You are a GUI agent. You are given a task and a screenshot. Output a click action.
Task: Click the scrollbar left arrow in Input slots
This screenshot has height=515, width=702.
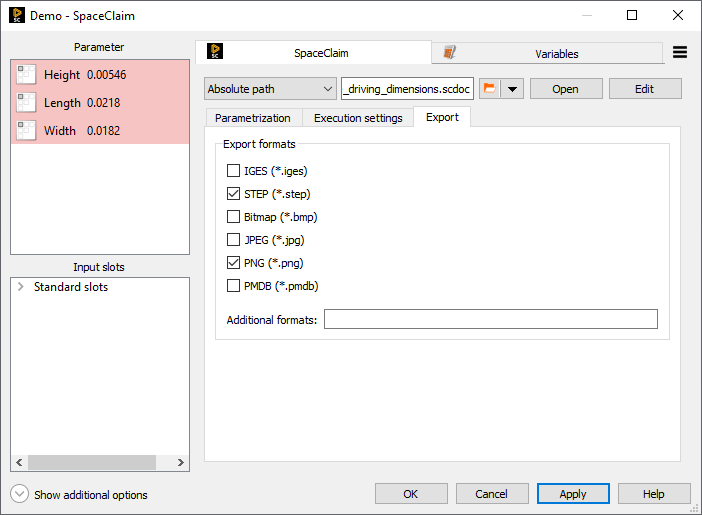point(19,462)
